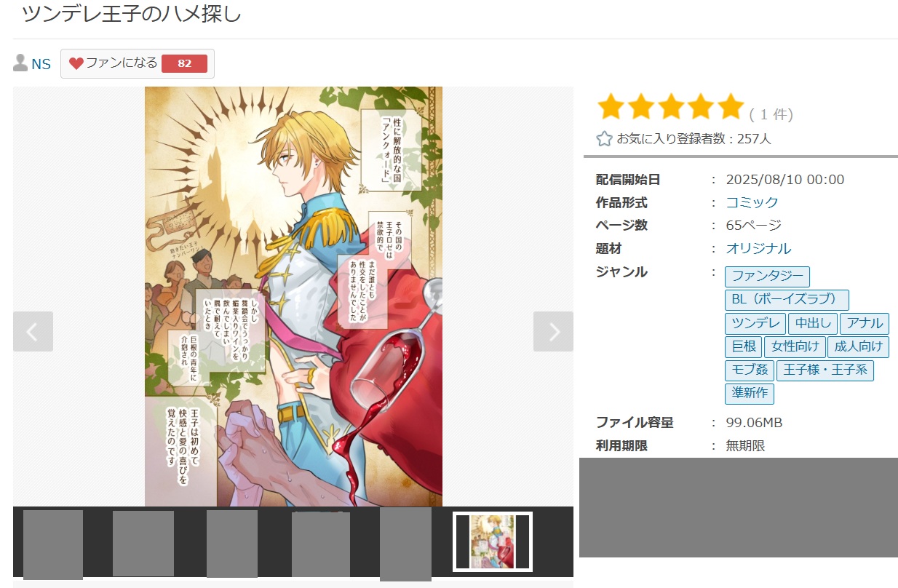The width and height of the screenshot is (898, 588).
Task: Click the first gold rating star
Action: [x=611, y=107]
